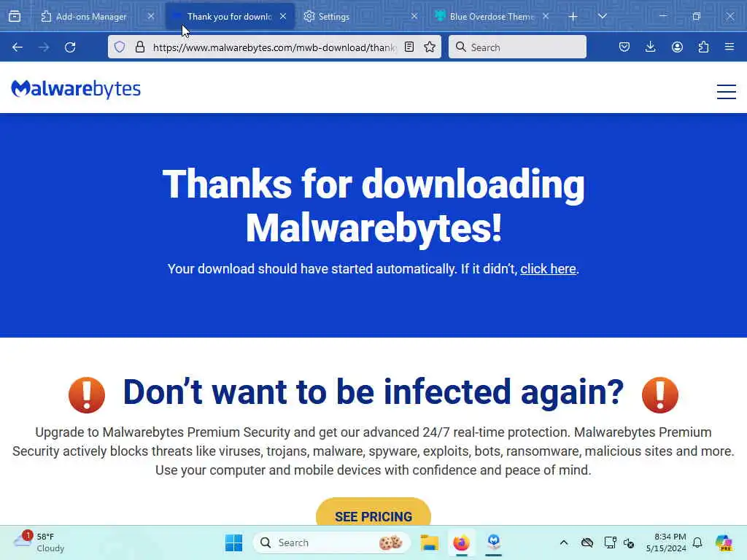Click the OneDrive cloud tray icon
Image resolution: width=747 pixels, height=560 pixels.
click(587, 542)
